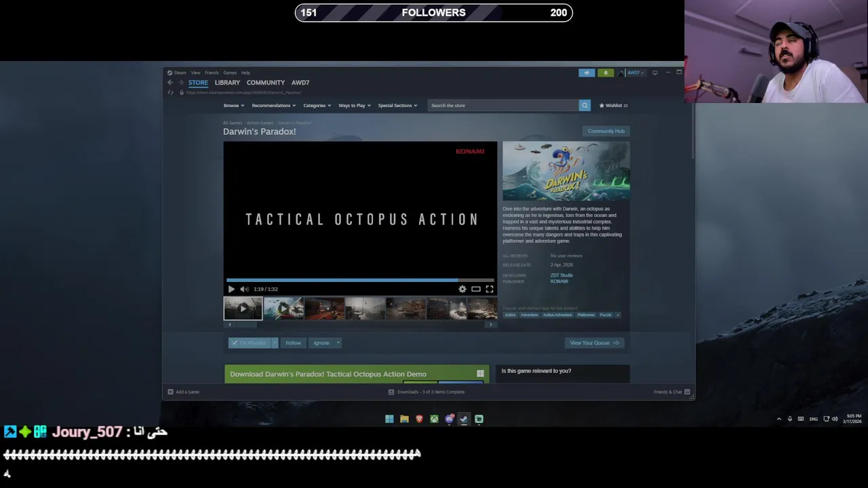Open the Wishlist 21 link
868x488 pixels.
613,105
